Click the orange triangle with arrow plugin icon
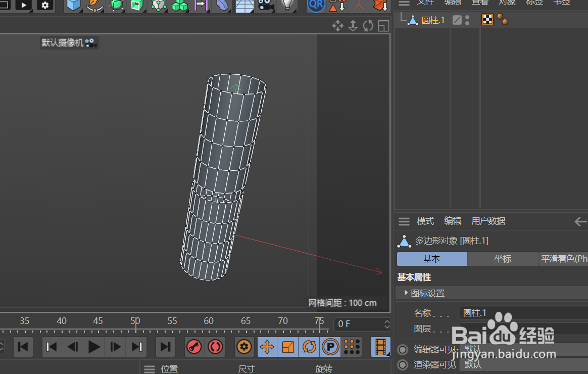 (x=337, y=5)
